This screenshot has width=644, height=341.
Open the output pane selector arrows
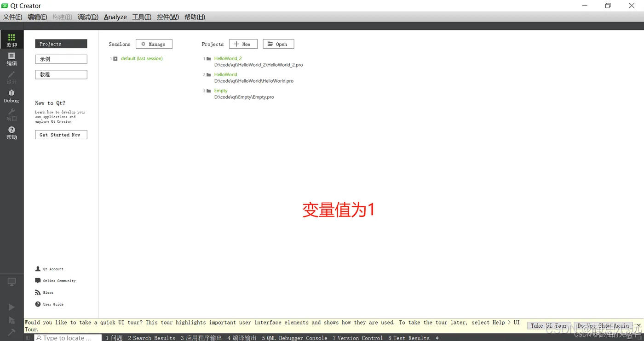coord(437,338)
